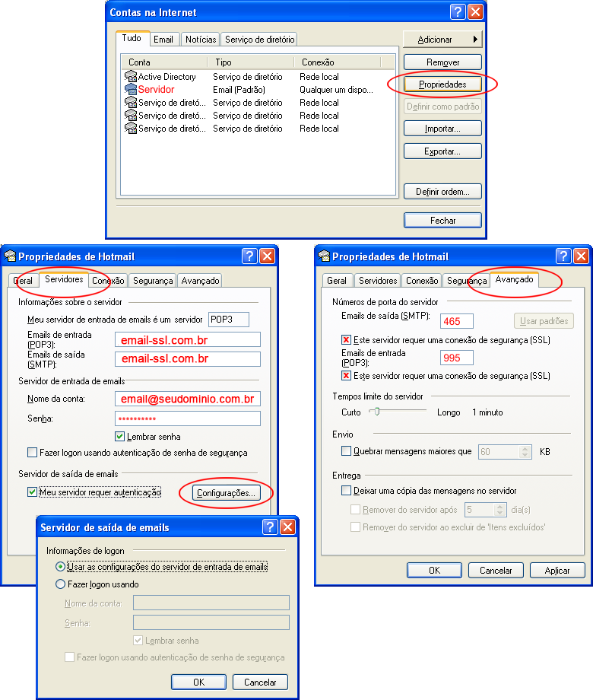This screenshot has width=593, height=700.
Task: Click OK in Servidor de saída de emails
Action: [x=198, y=682]
